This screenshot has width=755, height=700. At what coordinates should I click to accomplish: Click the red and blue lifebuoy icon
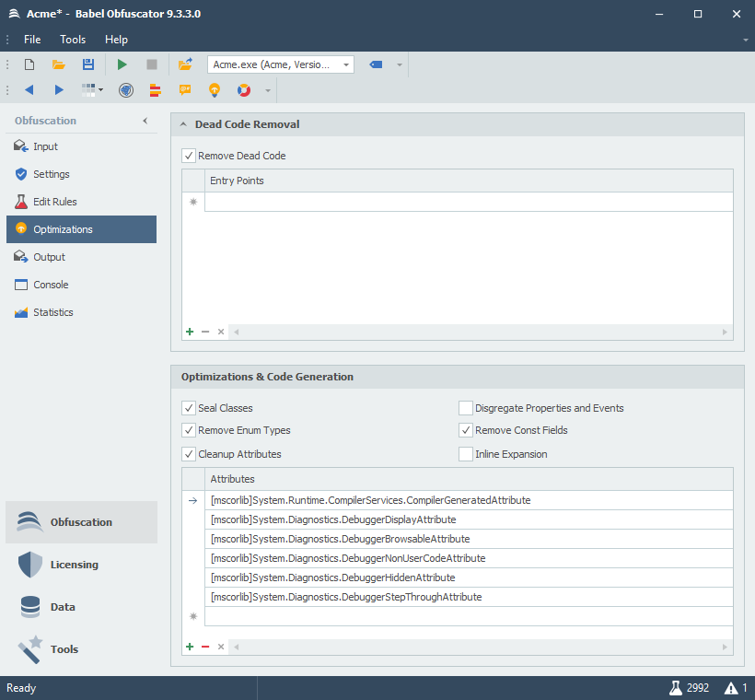point(244,90)
